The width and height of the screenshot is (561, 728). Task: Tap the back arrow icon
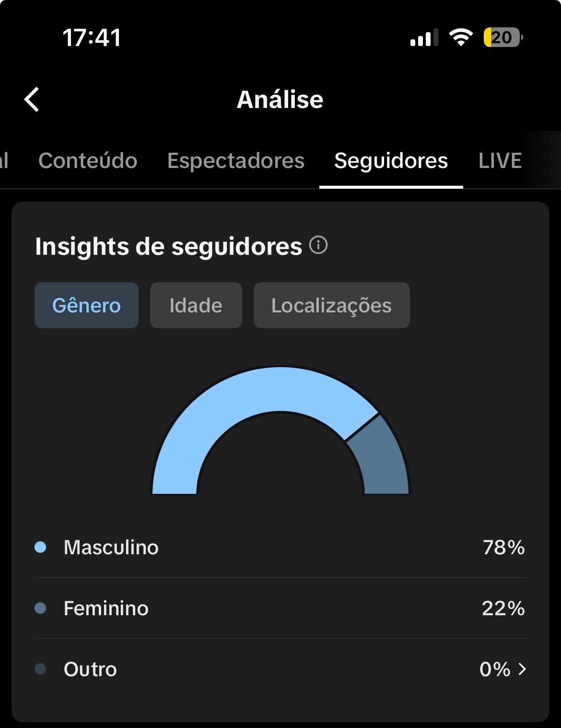click(32, 100)
